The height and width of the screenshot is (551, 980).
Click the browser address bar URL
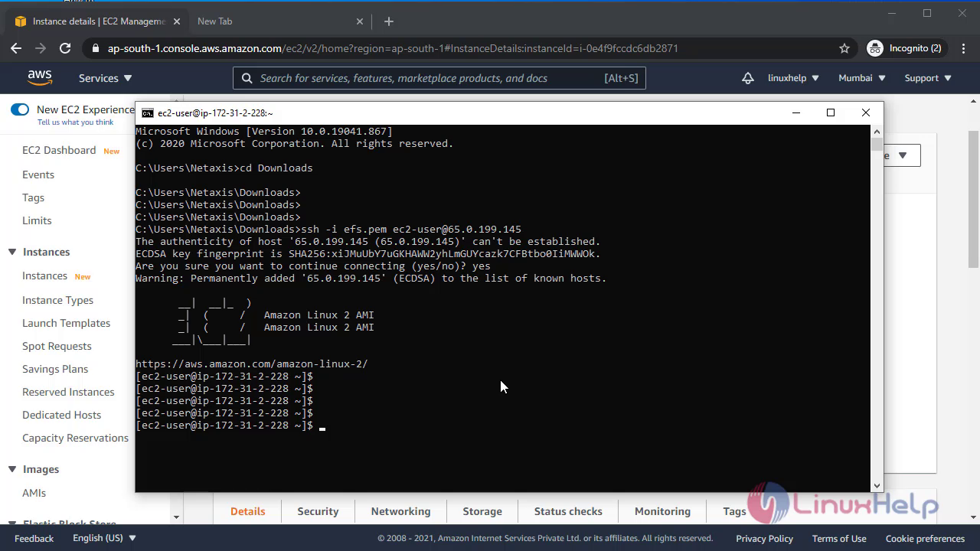pos(393,48)
